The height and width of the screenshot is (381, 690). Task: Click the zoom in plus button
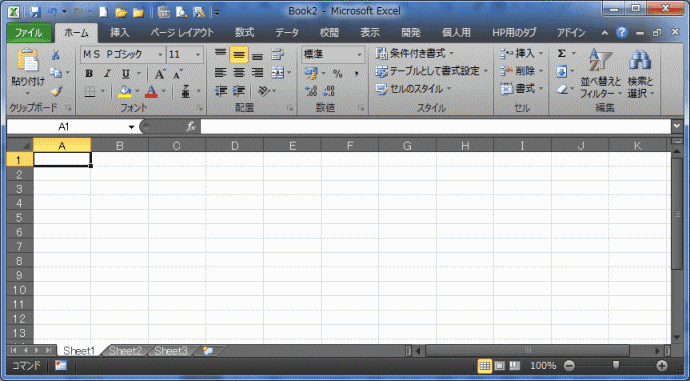pyautogui.click(x=661, y=366)
